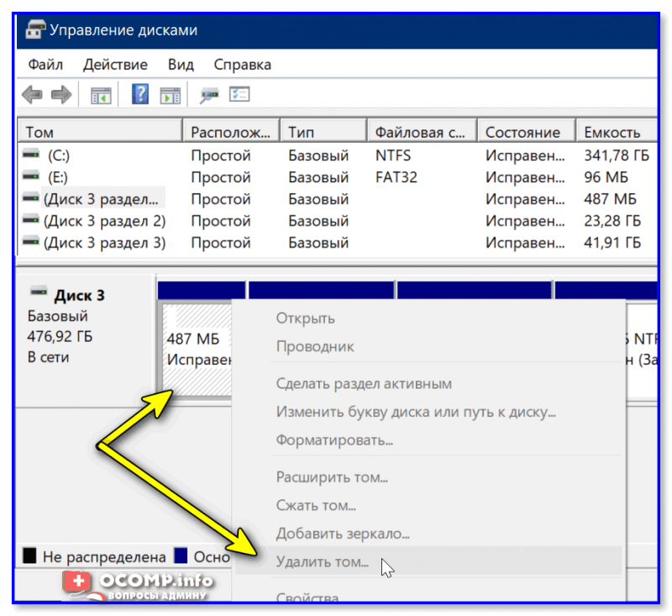Click the Back arrow toolbar icon
This screenshot has height=616, width=672.
tap(32, 94)
